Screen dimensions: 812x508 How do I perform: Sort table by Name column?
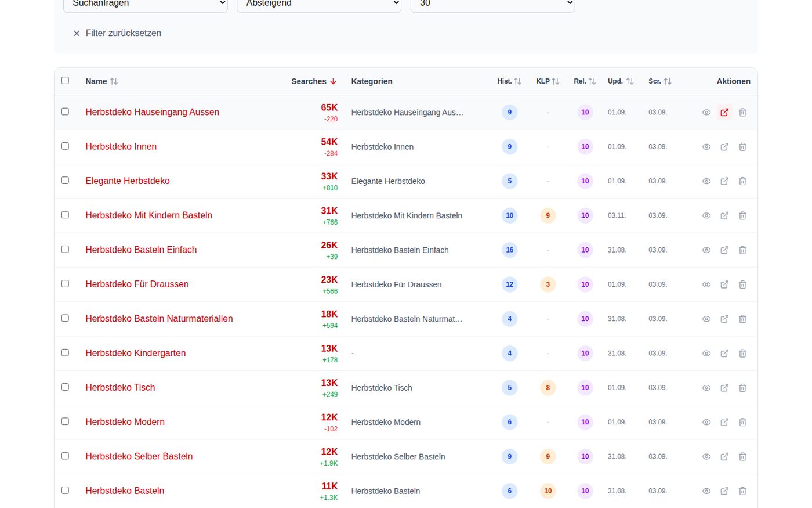[x=101, y=81]
